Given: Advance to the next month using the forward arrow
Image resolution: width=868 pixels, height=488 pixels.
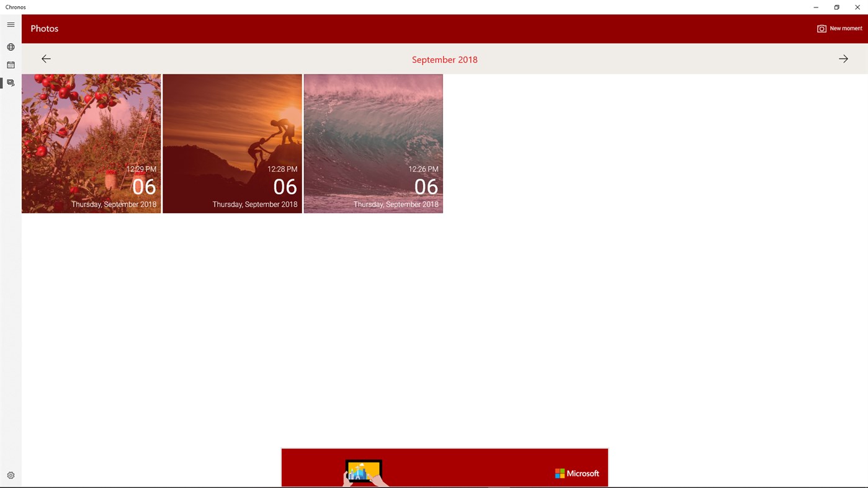Looking at the screenshot, I should click(x=843, y=58).
